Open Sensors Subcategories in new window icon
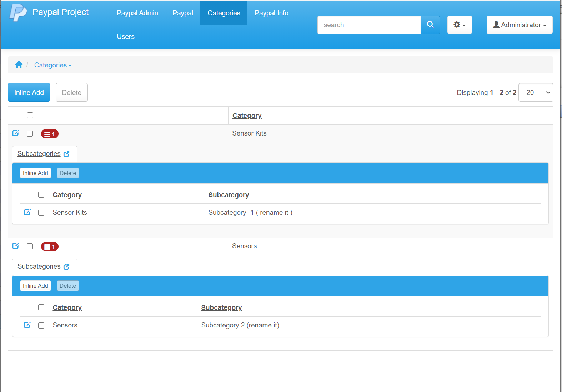This screenshot has height=392, width=562. pos(66,267)
